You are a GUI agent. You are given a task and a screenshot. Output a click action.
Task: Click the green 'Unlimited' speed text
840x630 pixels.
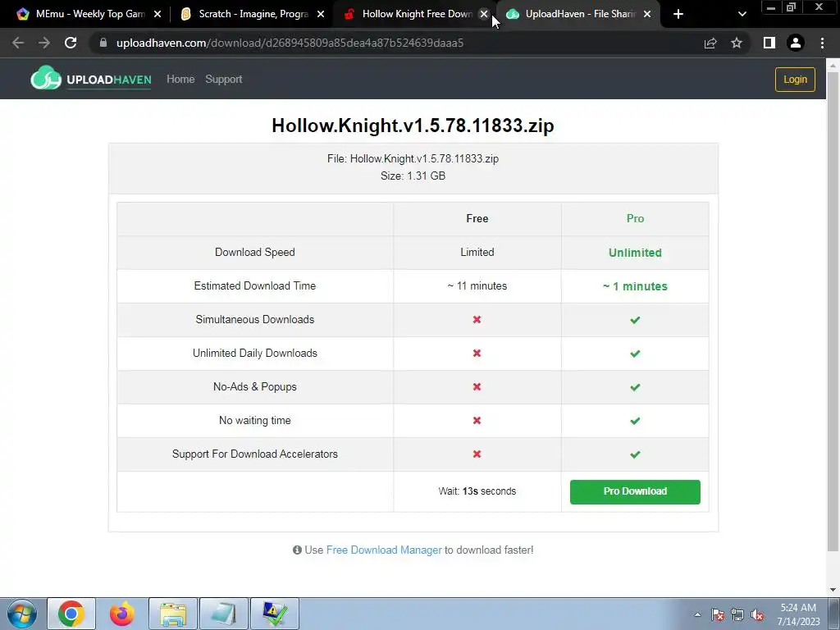[x=635, y=253]
